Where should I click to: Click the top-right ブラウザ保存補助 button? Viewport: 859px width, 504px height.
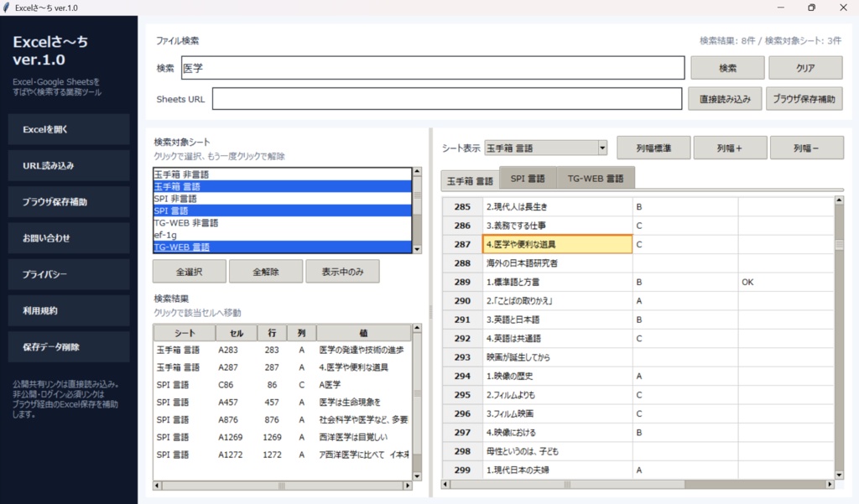pyautogui.click(x=804, y=99)
